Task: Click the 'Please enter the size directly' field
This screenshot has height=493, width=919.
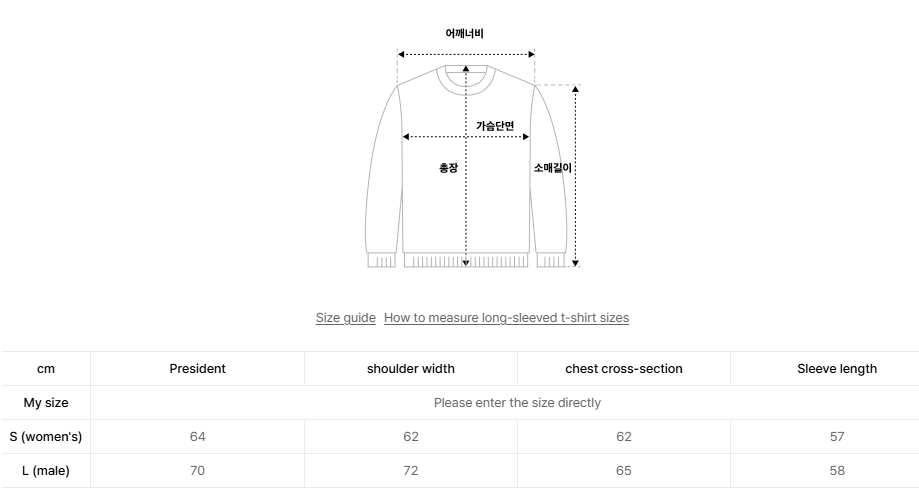Action: pyautogui.click(x=517, y=403)
